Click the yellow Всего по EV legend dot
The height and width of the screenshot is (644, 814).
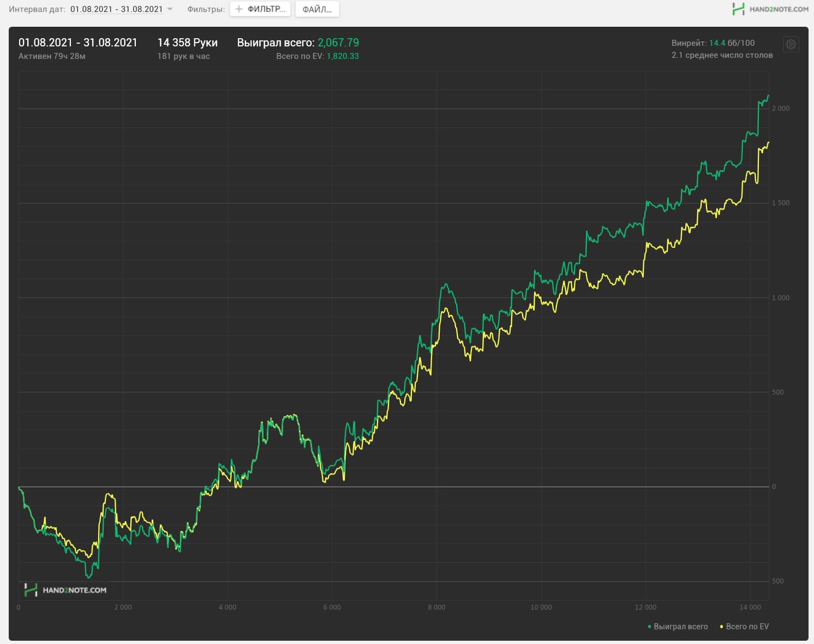(722, 627)
